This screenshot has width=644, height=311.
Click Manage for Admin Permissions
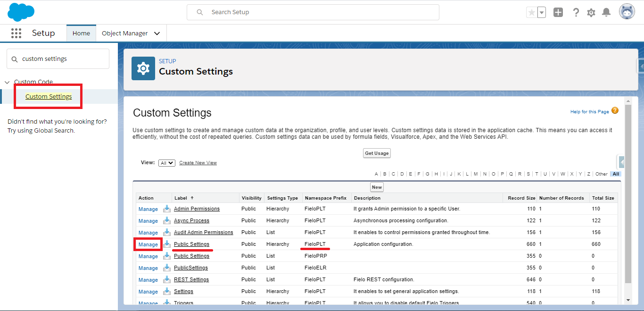[x=148, y=209]
